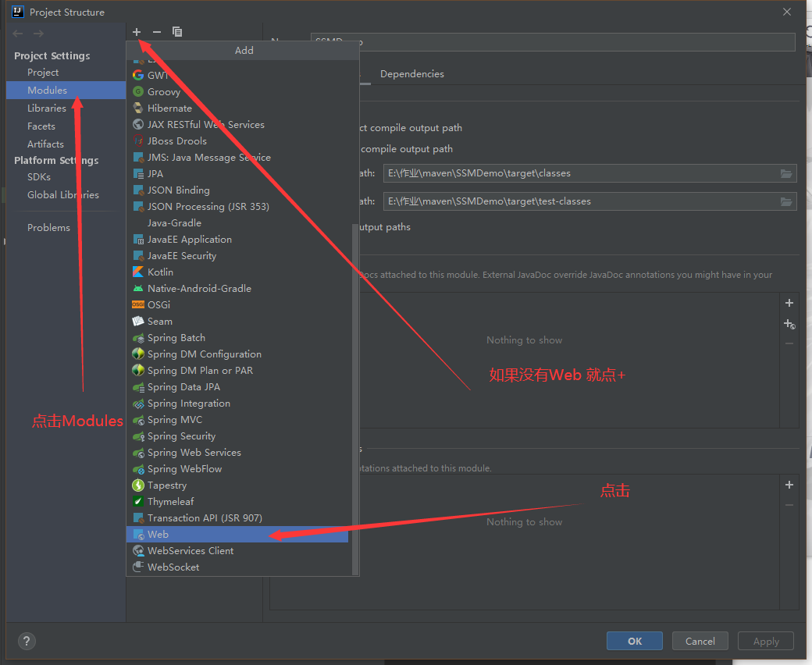Choose JBoss Drools from Add list
The height and width of the screenshot is (665, 812).
(x=237, y=140)
